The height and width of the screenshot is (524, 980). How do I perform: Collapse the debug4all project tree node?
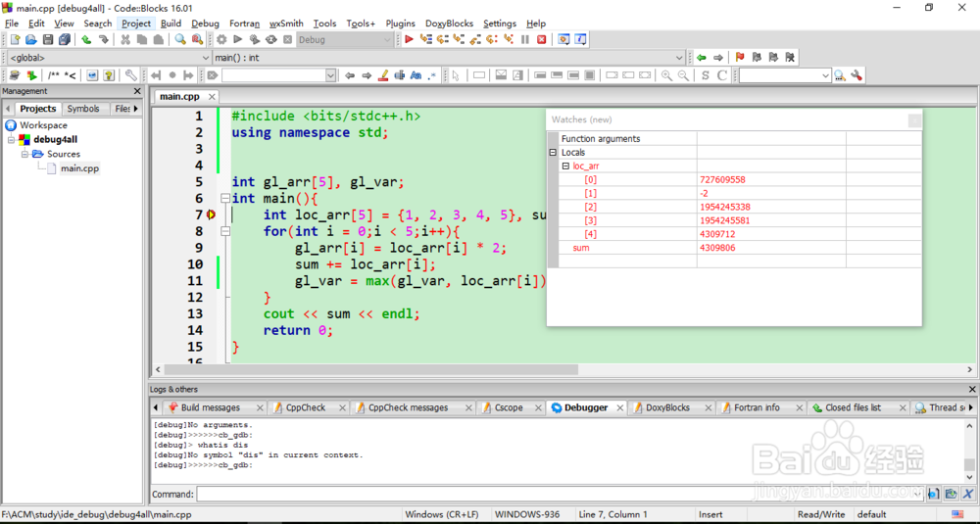click(x=11, y=140)
